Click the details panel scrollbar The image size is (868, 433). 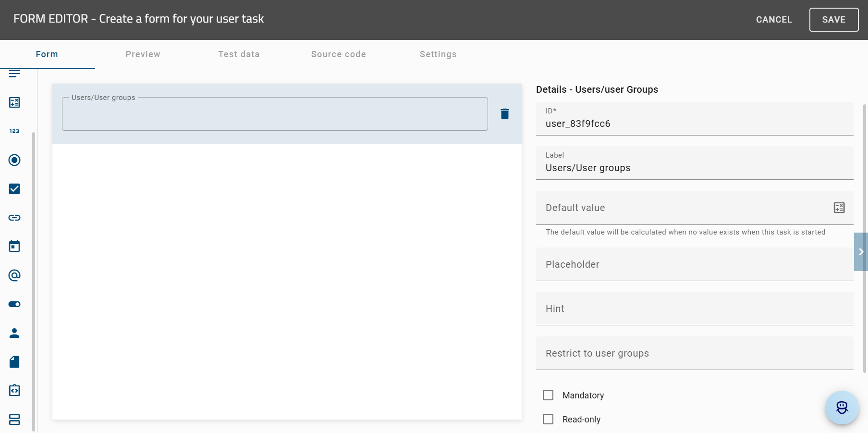click(865, 238)
